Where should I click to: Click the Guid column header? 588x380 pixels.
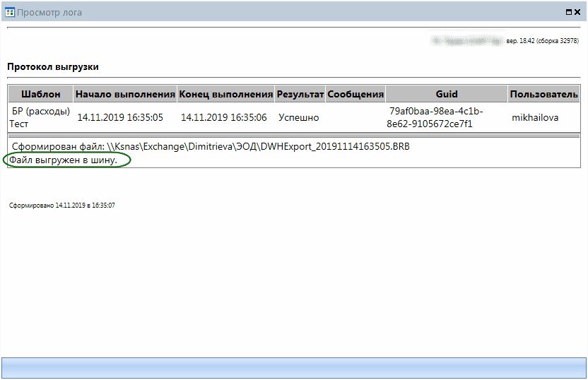[x=447, y=94]
